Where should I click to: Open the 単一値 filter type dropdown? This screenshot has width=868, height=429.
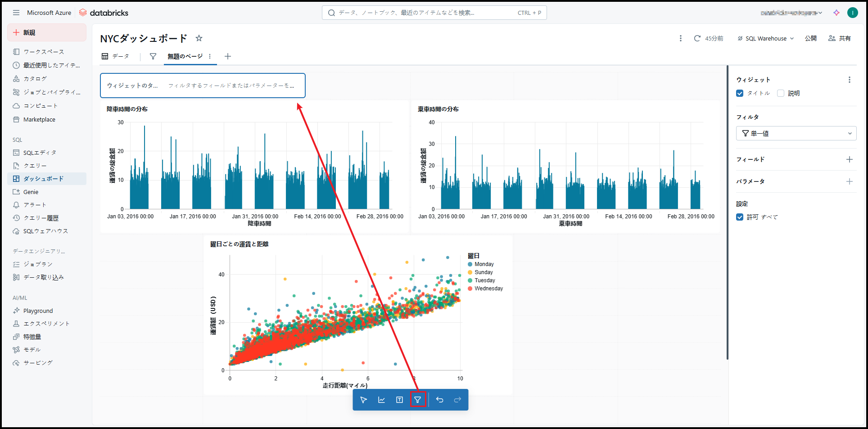(796, 133)
